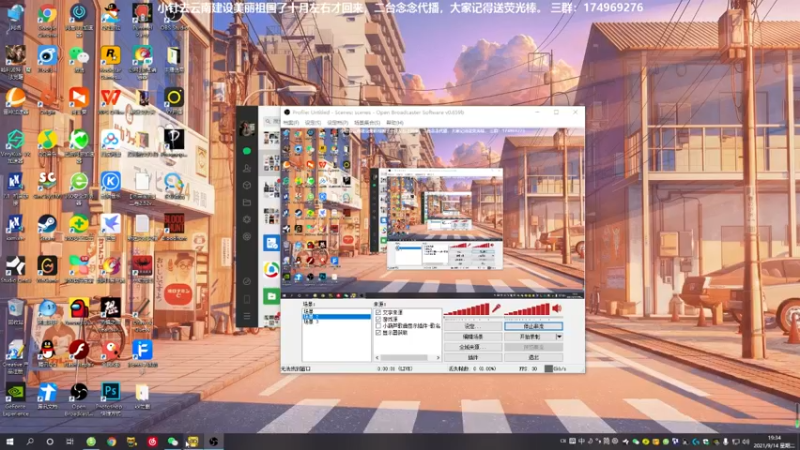Open NetEase Music from taskbar
Screen dimensions: 800x450
[152, 441]
